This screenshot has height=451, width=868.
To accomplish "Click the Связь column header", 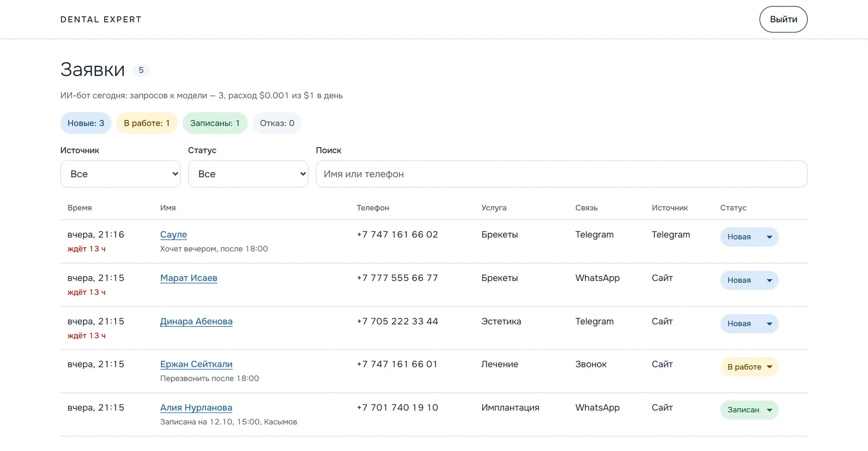I will click(x=586, y=208).
